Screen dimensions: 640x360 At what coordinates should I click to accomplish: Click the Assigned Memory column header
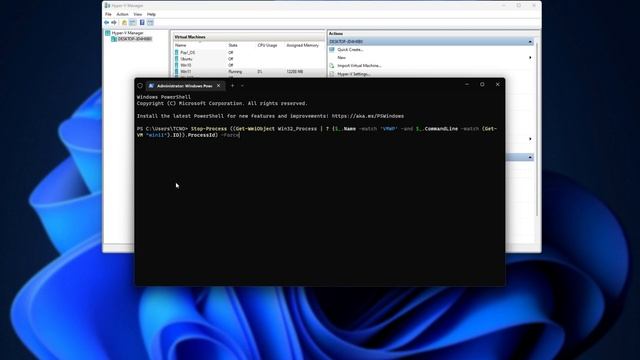pos(302,45)
